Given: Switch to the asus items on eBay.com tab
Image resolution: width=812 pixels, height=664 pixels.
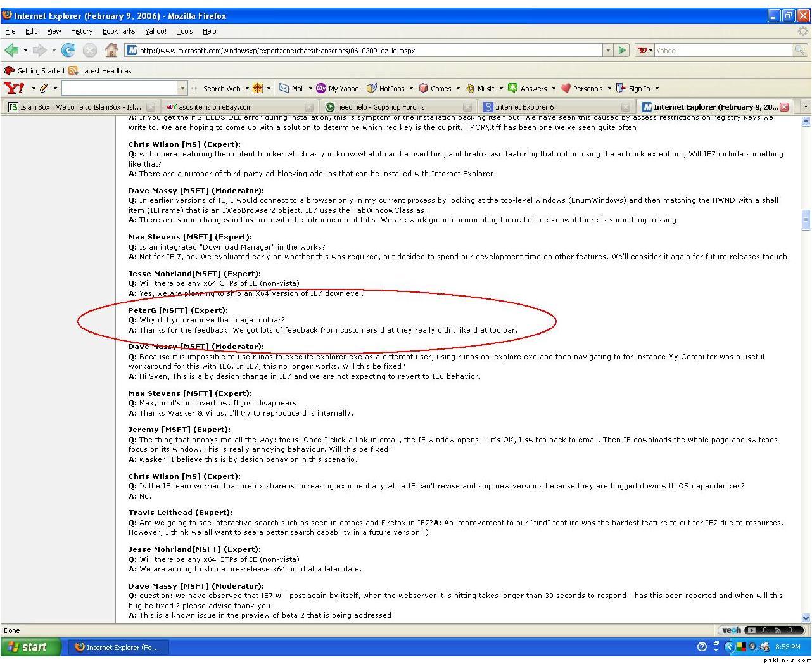Looking at the screenshot, I should click(215, 107).
